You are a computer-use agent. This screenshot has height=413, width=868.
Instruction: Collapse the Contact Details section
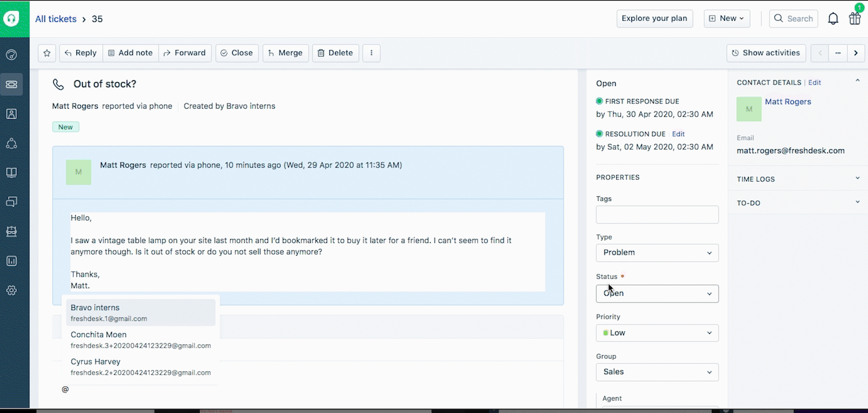pyautogui.click(x=858, y=82)
